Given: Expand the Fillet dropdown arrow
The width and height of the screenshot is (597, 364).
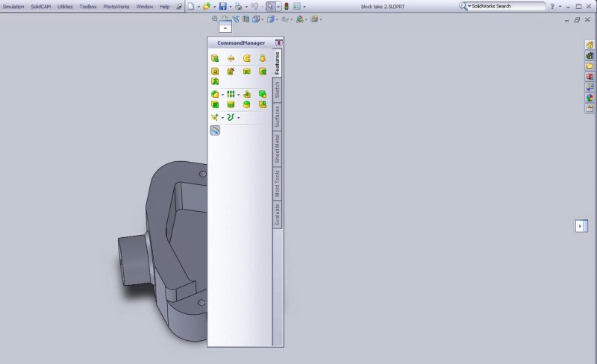Looking at the screenshot, I should pyautogui.click(x=222, y=95).
